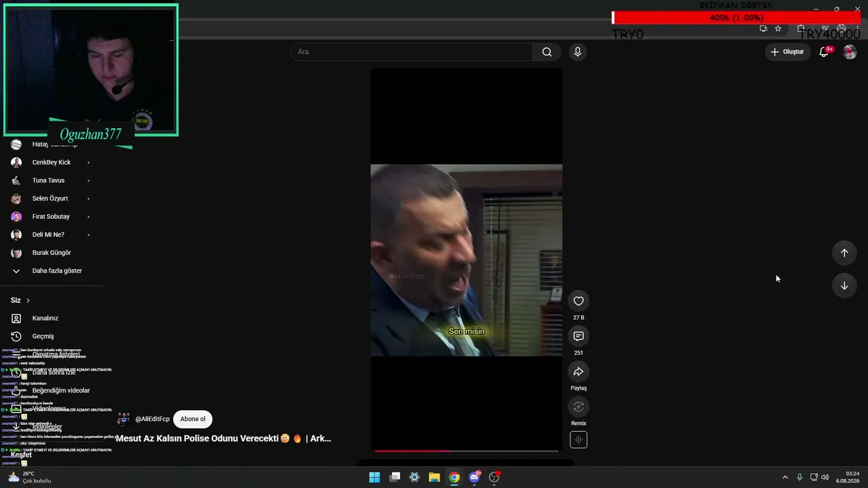Bookmark this page with the star icon
Image resolution: width=868 pixels, height=488 pixels.
tap(778, 28)
